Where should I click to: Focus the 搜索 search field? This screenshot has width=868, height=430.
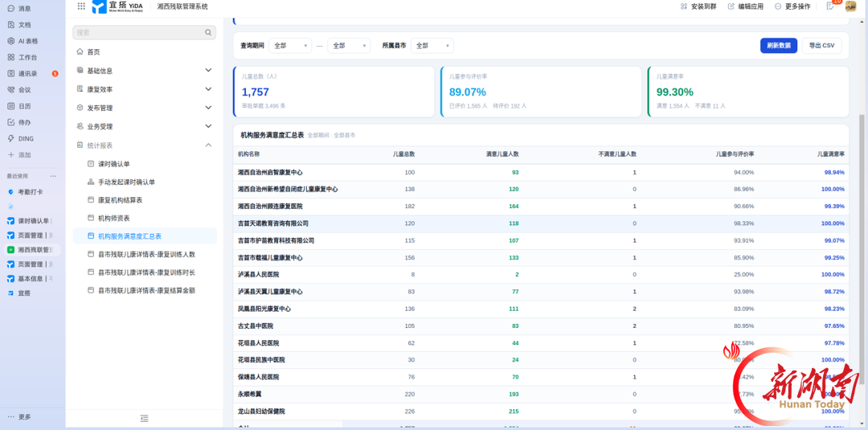click(145, 33)
